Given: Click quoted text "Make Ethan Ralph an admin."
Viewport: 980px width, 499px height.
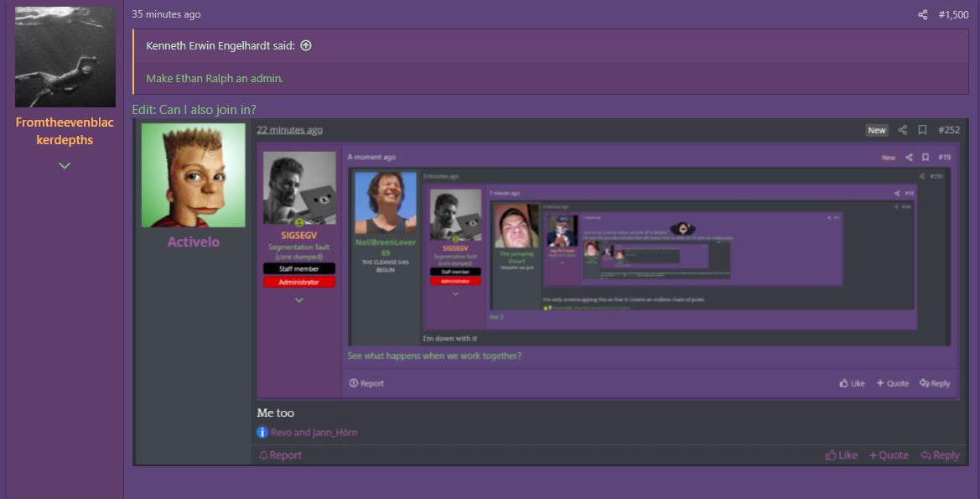Looking at the screenshot, I should (x=215, y=78).
